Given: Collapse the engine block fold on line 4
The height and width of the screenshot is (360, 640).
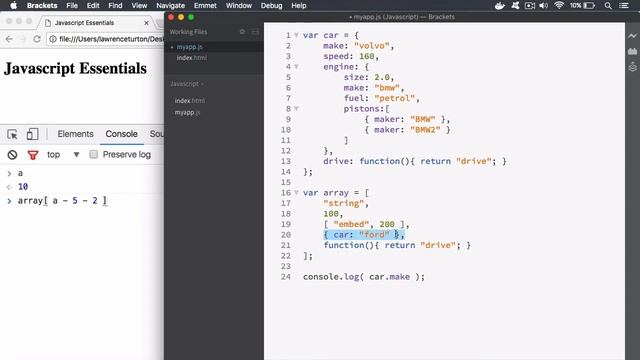Looking at the screenshot, I should [296, 67].
